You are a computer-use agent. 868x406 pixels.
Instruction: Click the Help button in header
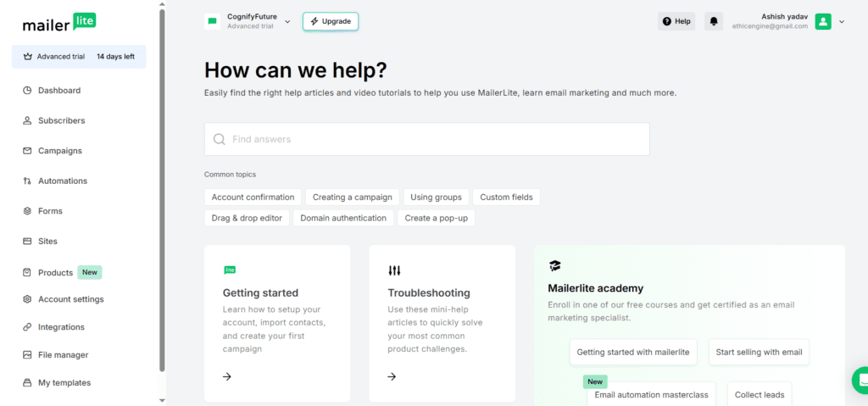[x=676, y=21]
